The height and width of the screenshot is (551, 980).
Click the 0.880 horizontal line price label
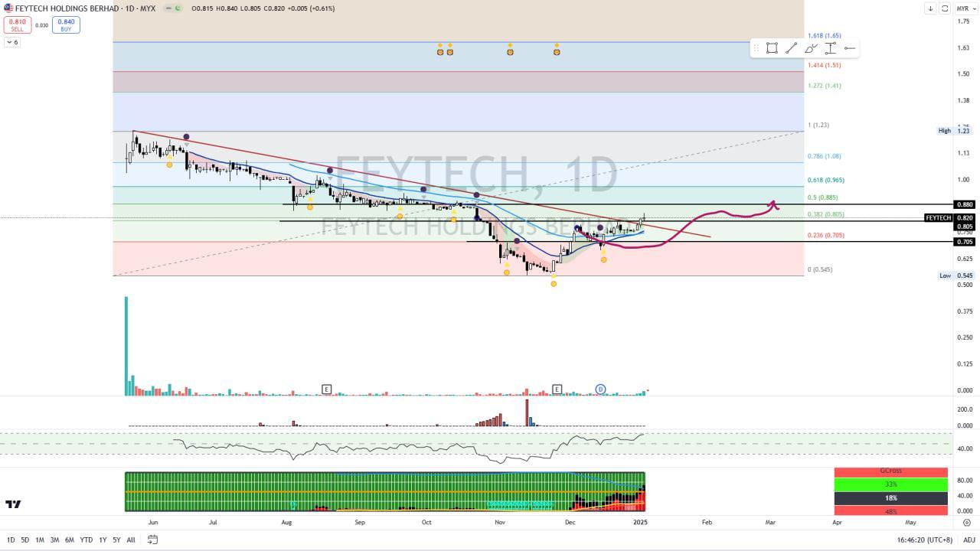click(x=965, y=204)
